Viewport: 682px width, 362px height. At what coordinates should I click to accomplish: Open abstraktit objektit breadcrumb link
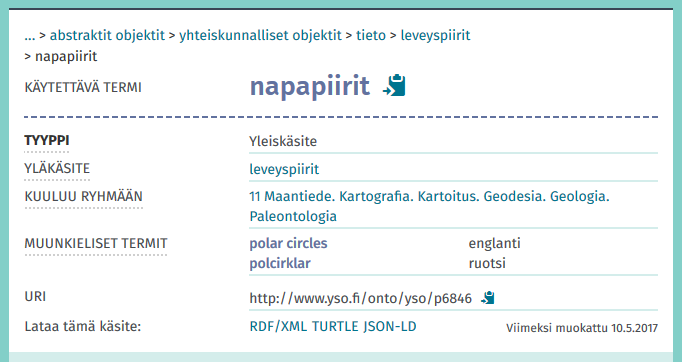(107, 35)
